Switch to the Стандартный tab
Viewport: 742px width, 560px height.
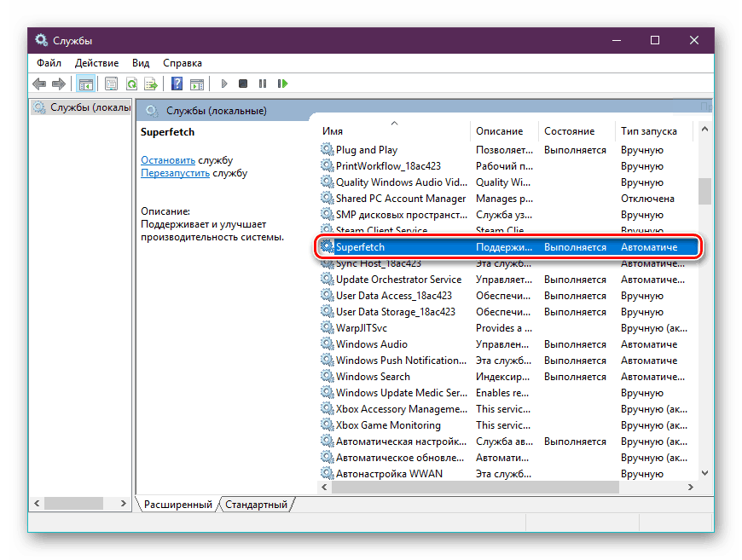[x=257, y=504]
